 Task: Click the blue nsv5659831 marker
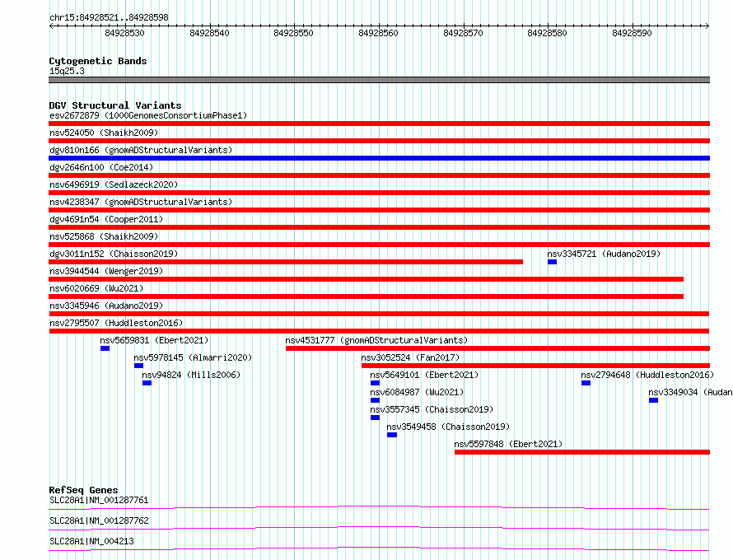[105, 348]
